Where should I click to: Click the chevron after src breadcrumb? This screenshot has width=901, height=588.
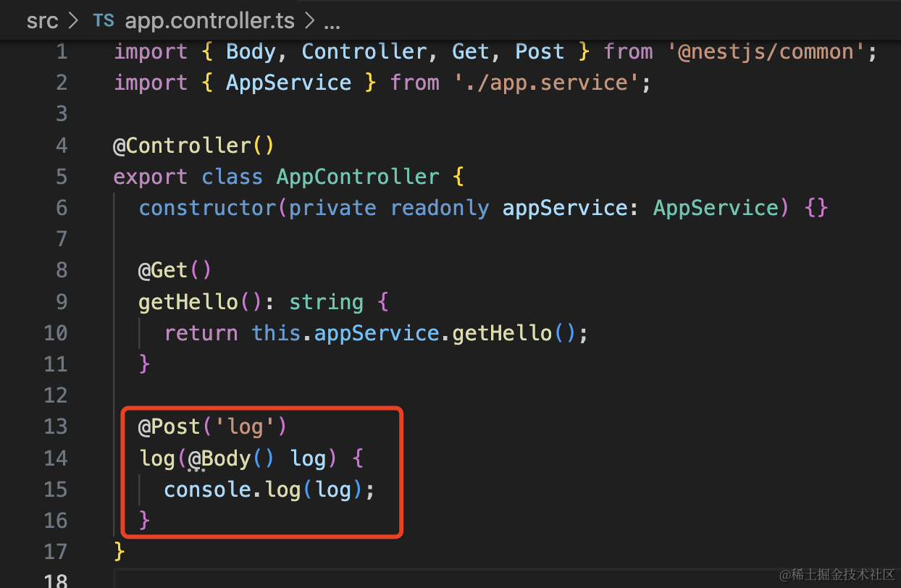point(73,20)
